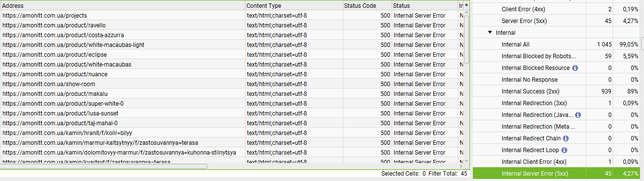Select the top Server Error (5xx) row
Image resolution: width=644 pixels, height=181 pixels.
pyautogui.click(x=556, y=21)
